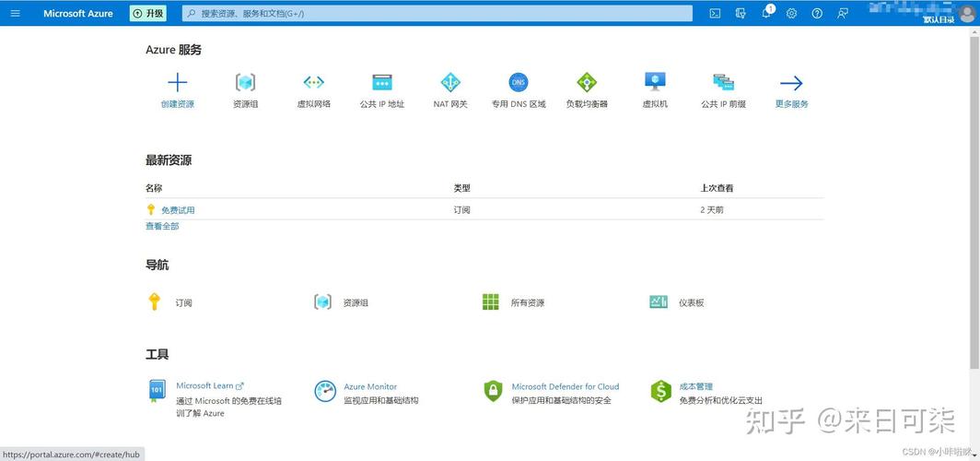Open the 虚拟机 service icon

tap(655, 83)
